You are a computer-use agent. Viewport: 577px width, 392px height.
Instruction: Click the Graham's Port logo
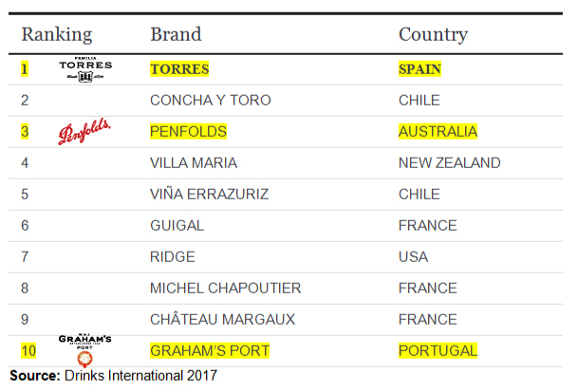pos(84,351)
